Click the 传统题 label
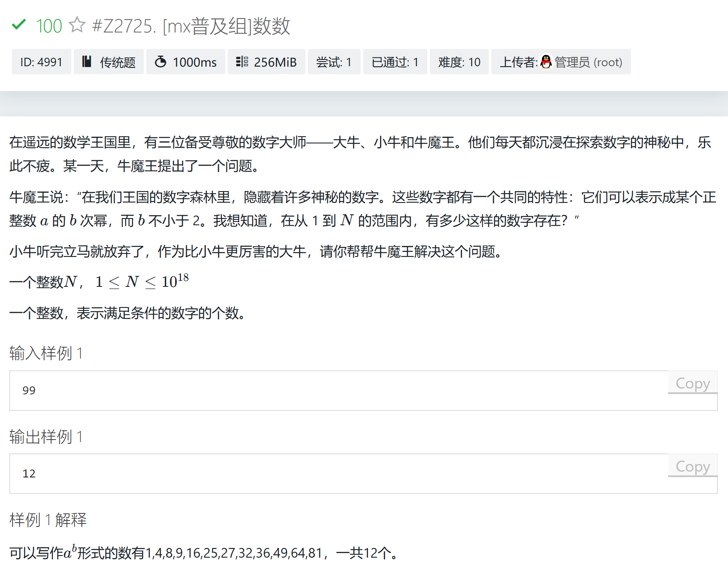The image size is (728, 572). (118, 62)
